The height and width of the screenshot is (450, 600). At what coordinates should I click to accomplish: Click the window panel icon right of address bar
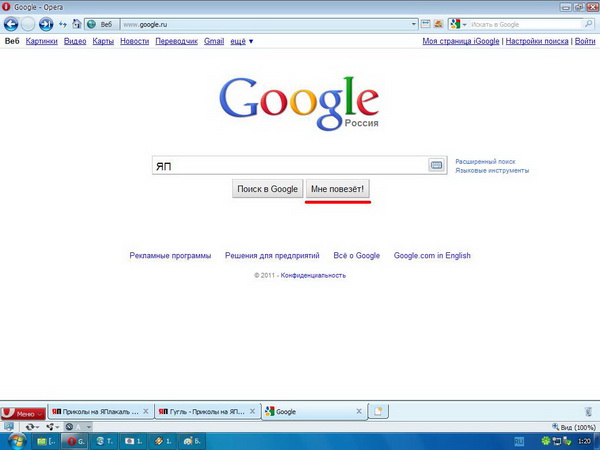pos(426,24)
